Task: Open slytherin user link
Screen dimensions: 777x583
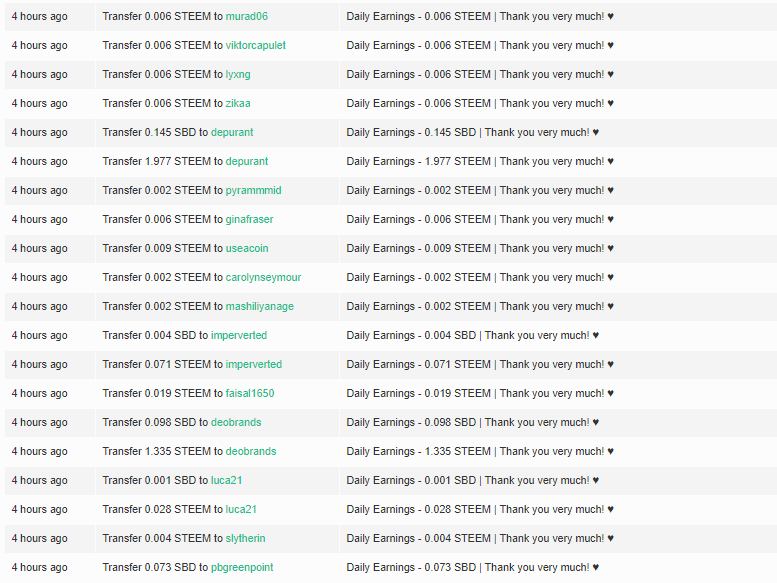Action: 245,538
